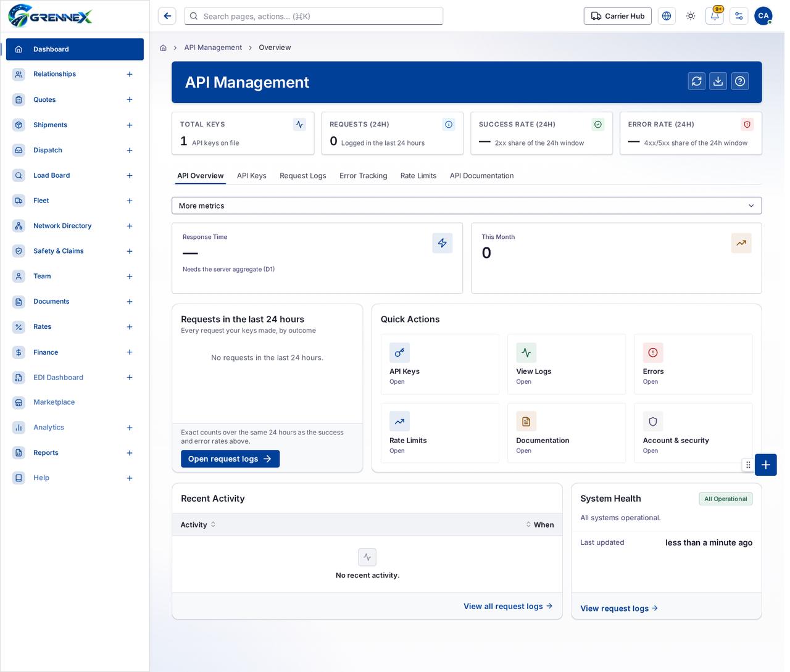Click the back arrow button
This screenshot has height=672, width=790.
coord(167,16)
